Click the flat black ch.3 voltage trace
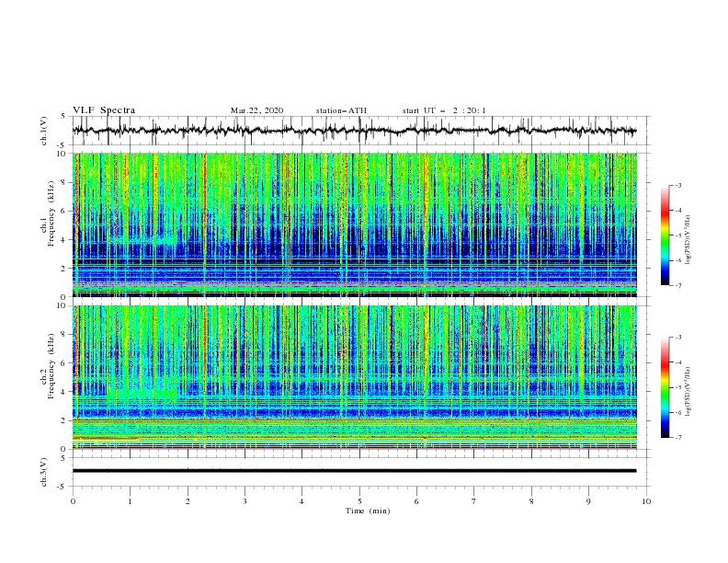 point(354,471)
